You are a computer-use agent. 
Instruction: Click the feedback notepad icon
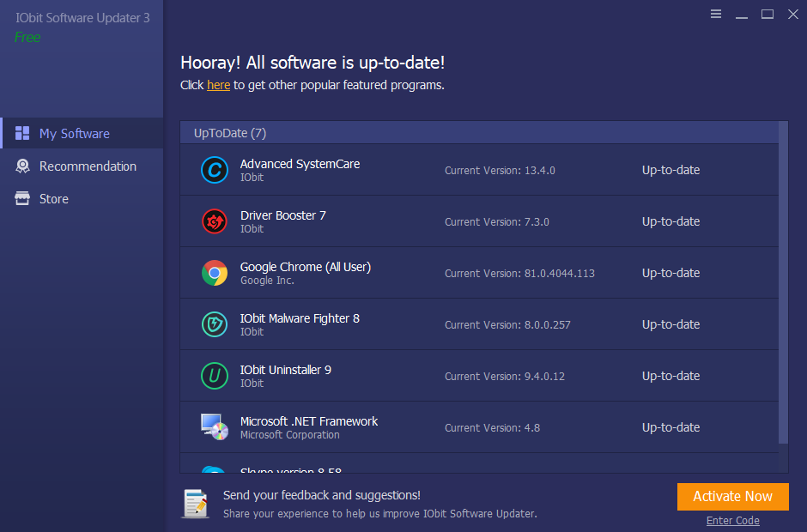[196, 503]
